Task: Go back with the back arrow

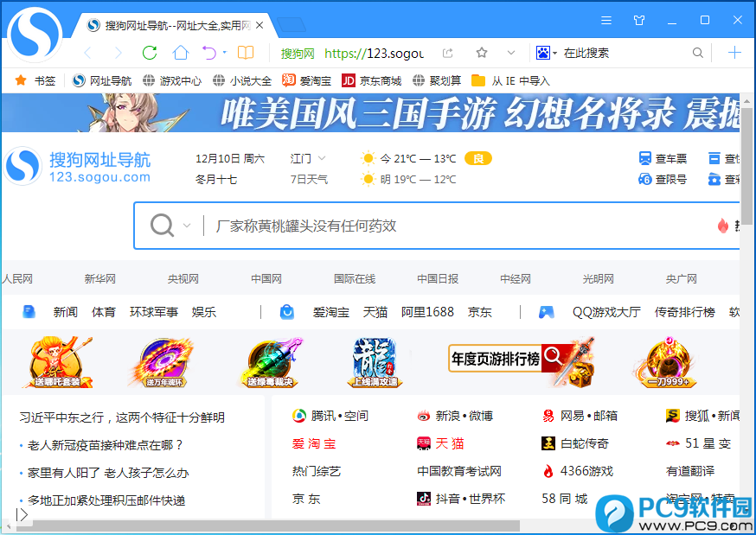Action: click(x=87, y=53)
